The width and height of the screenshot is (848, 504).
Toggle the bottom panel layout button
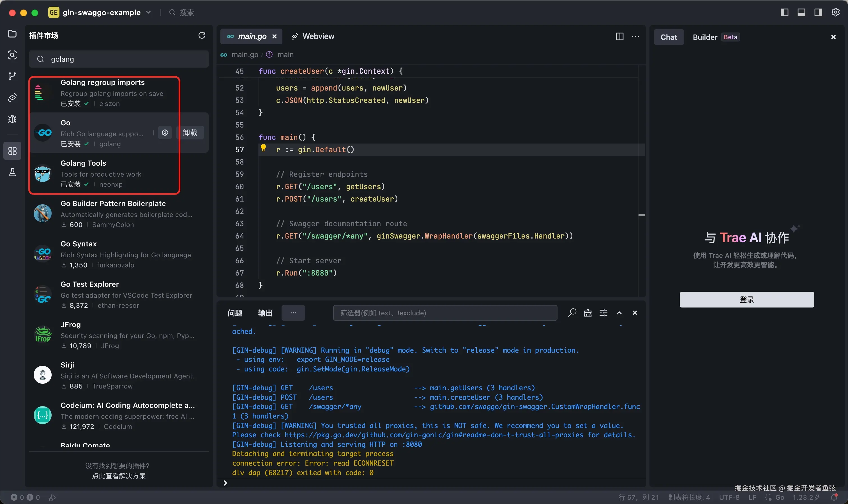pyautogui.click(x=801, y=13)
